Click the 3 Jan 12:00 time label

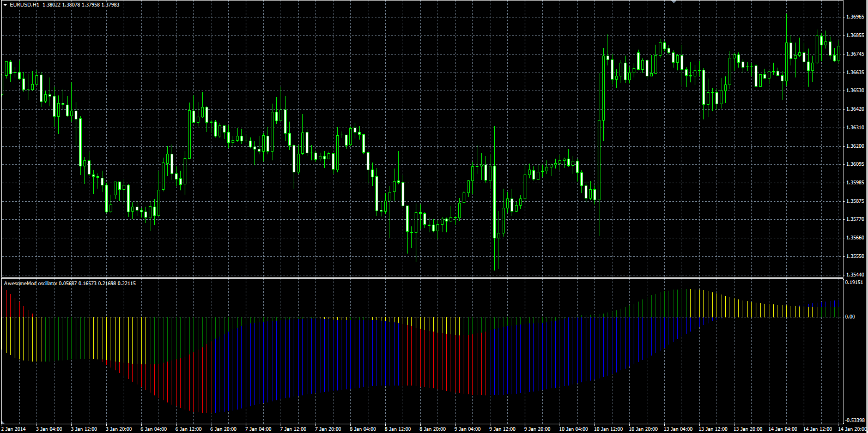(84, 429)
